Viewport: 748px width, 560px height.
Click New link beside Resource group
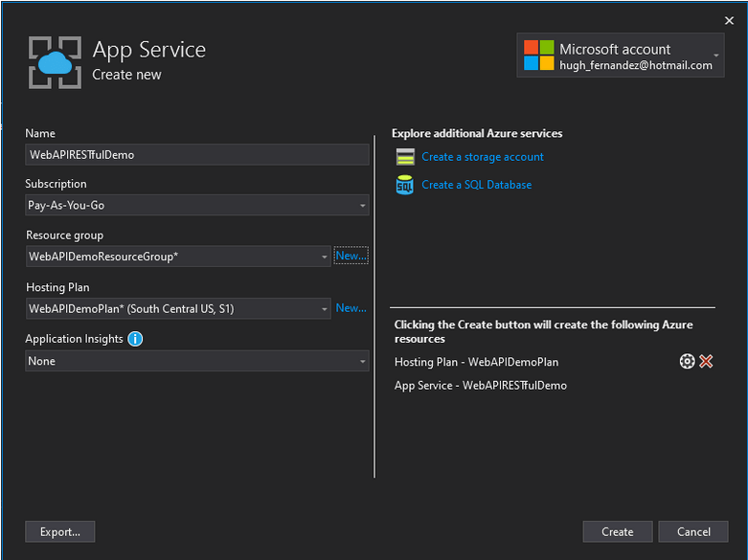[x=351, y=256]
